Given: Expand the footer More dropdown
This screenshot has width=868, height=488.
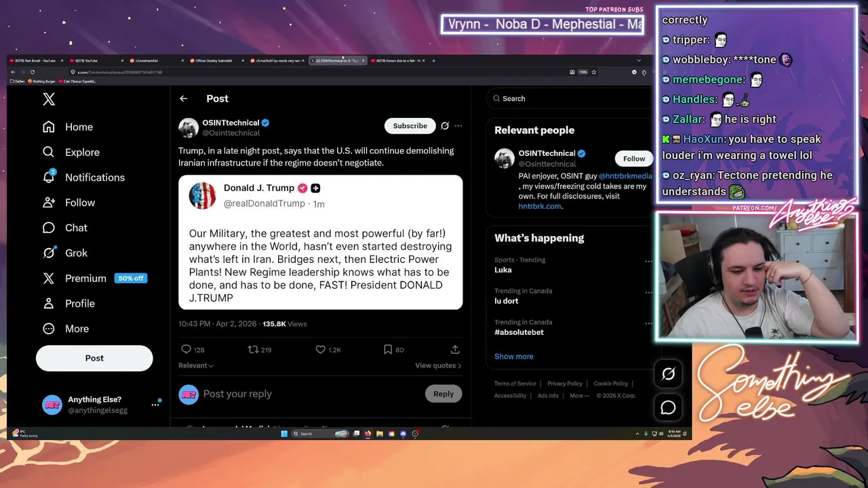Looking at the screenshot, I should (579, 396).
